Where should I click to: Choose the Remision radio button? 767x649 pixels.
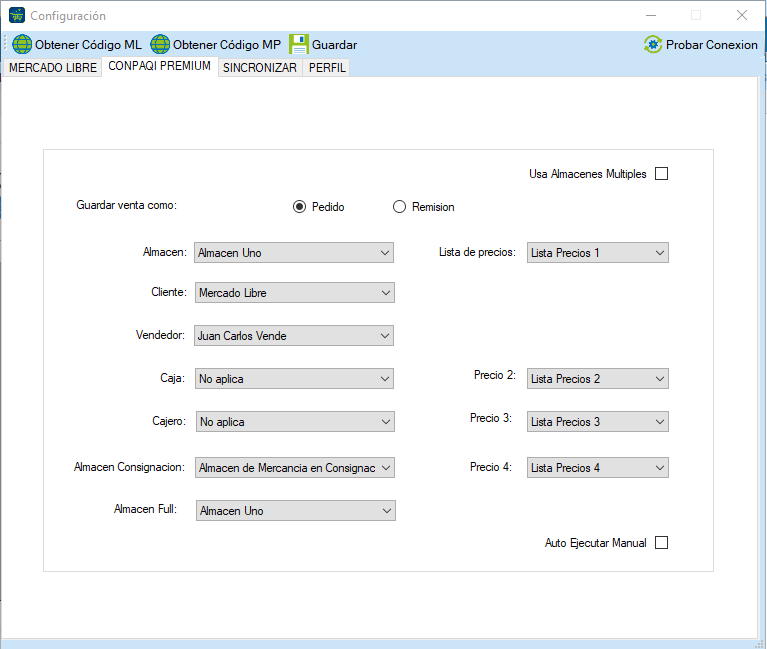(x=399, y=207)
